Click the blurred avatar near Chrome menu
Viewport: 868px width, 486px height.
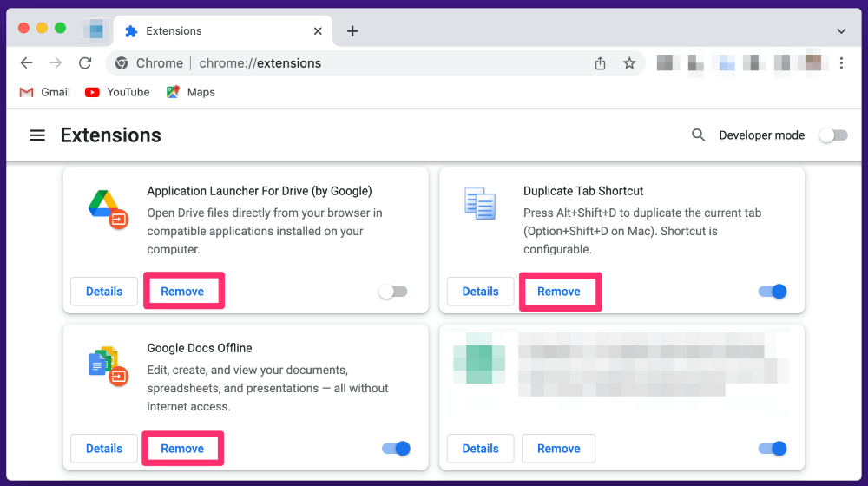[812, 62]
